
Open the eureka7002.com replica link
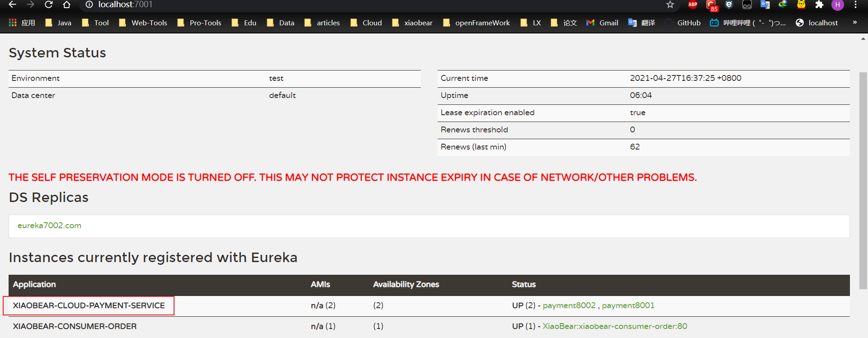pyautogui.click(x=49, y=225)
